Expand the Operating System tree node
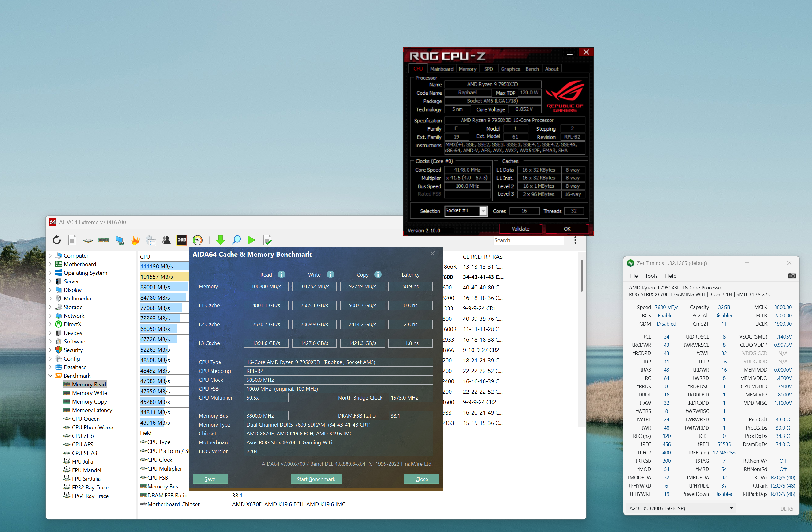This screenshot has width=812, height=532. pyautogui.click(x=50, y=273)
